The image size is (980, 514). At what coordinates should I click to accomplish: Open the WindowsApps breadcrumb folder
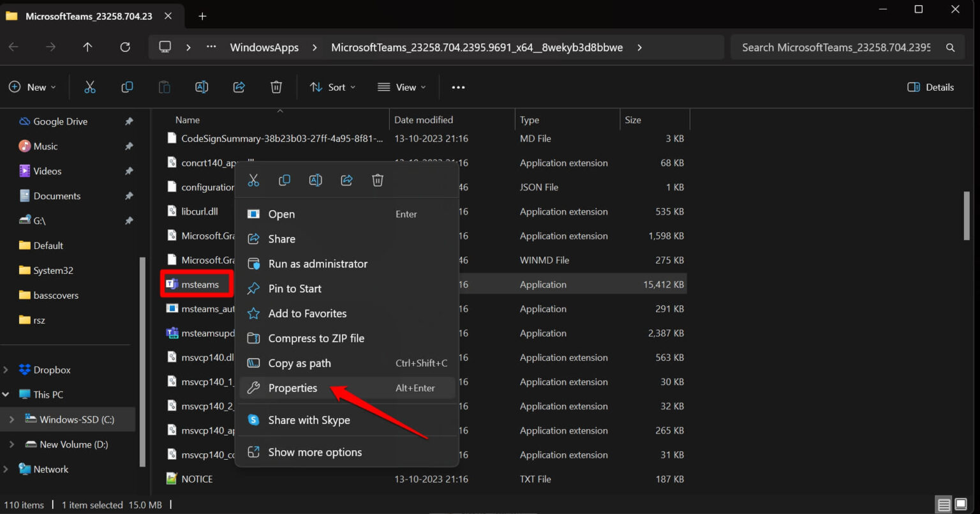click(x=264, y=47)
